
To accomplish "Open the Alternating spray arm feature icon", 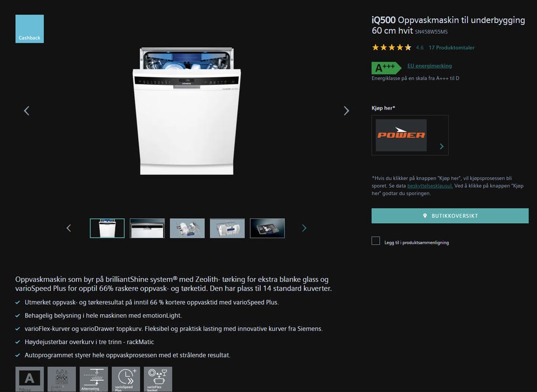I will pos(94,379).
